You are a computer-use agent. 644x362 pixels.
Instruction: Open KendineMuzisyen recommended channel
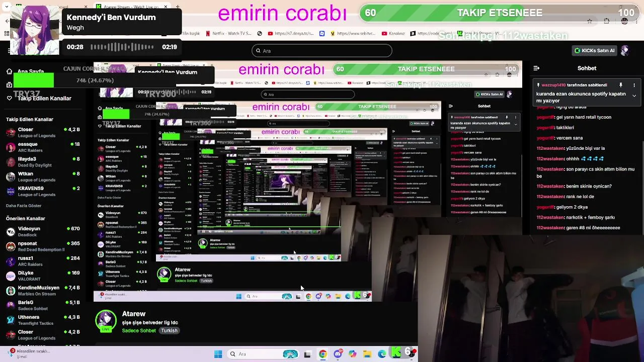point(43,291)
